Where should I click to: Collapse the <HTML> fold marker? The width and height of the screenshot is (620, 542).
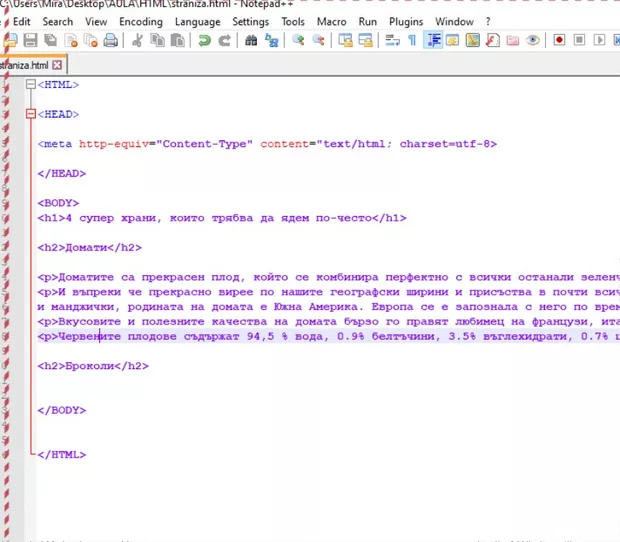[x=30, y=86]
